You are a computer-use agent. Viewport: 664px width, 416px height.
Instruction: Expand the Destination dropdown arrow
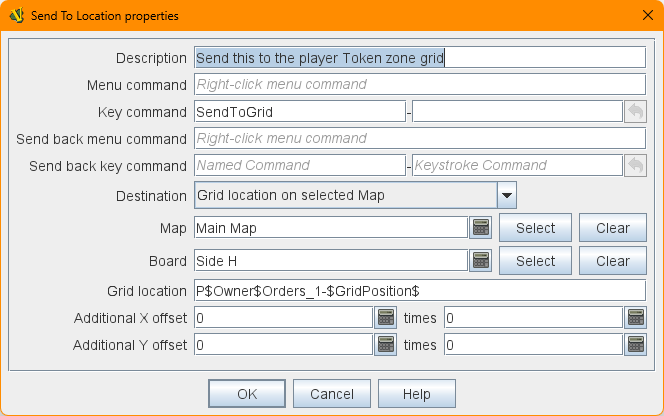(506, 194)
